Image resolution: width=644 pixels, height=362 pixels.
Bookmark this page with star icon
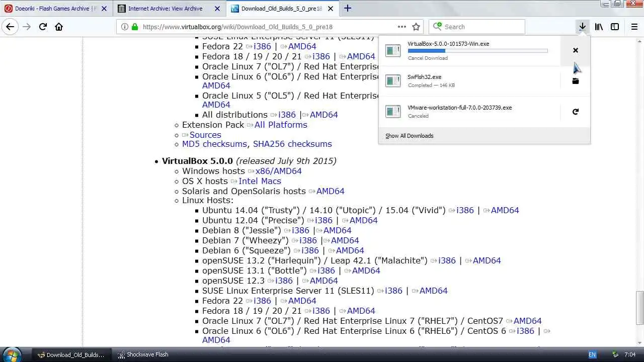[x=416, y=27]
